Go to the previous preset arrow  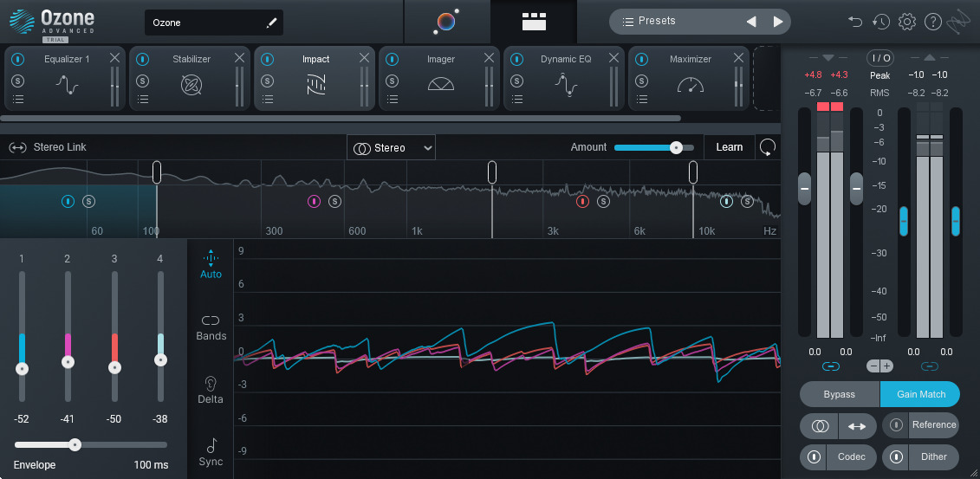pyautogui.click(x=751, y=22)
